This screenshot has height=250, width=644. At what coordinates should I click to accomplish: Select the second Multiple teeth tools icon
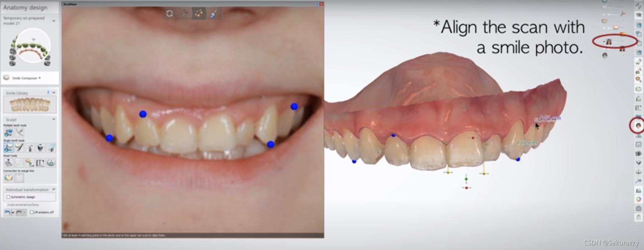click(x=20, y=132)
